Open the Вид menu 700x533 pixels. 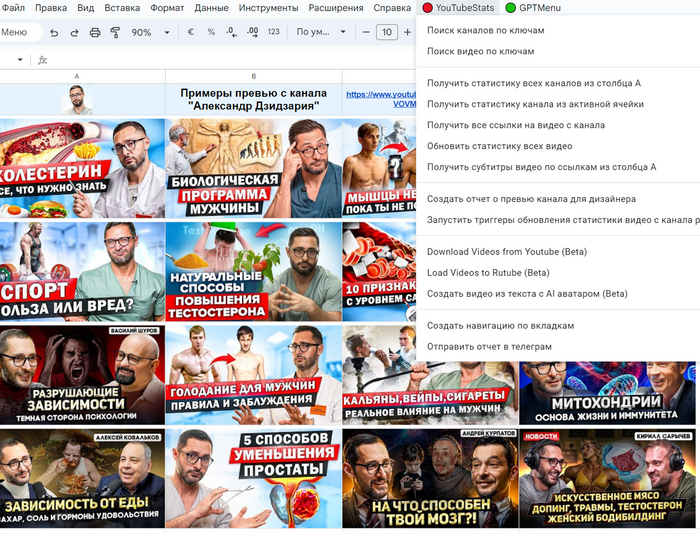point(86,8)
